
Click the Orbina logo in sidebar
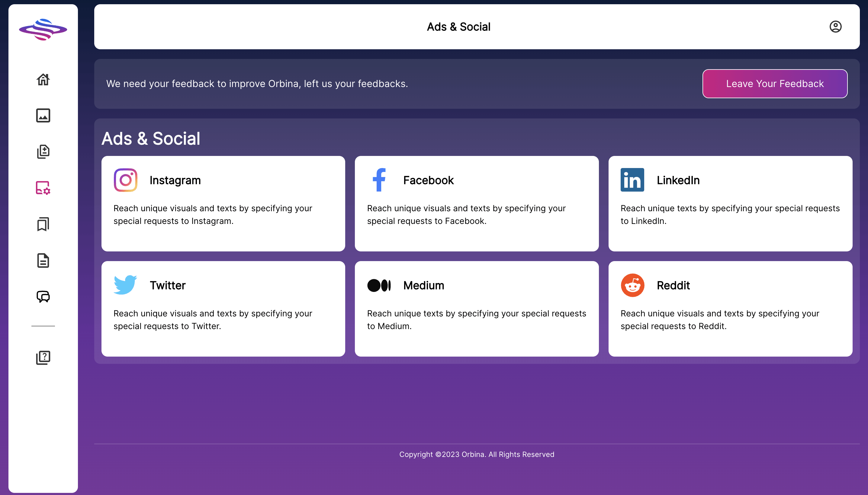[x=43, y=30]
